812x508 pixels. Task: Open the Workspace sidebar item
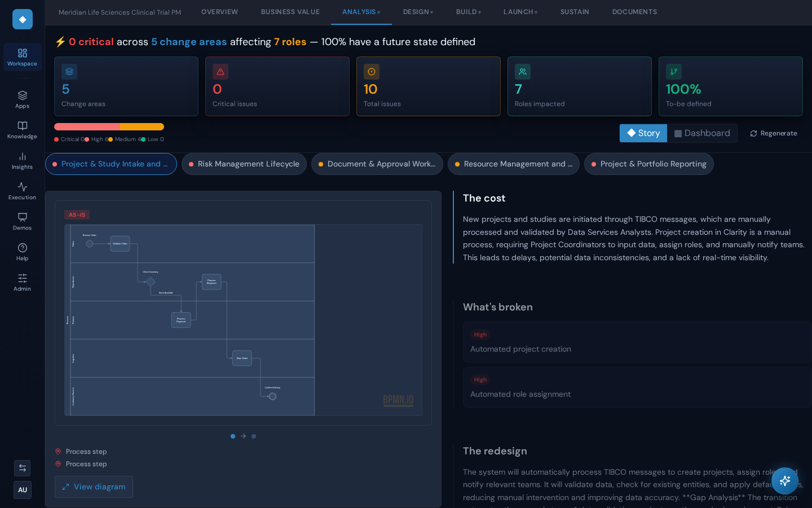pyautogui.click(x=23, y=57)
